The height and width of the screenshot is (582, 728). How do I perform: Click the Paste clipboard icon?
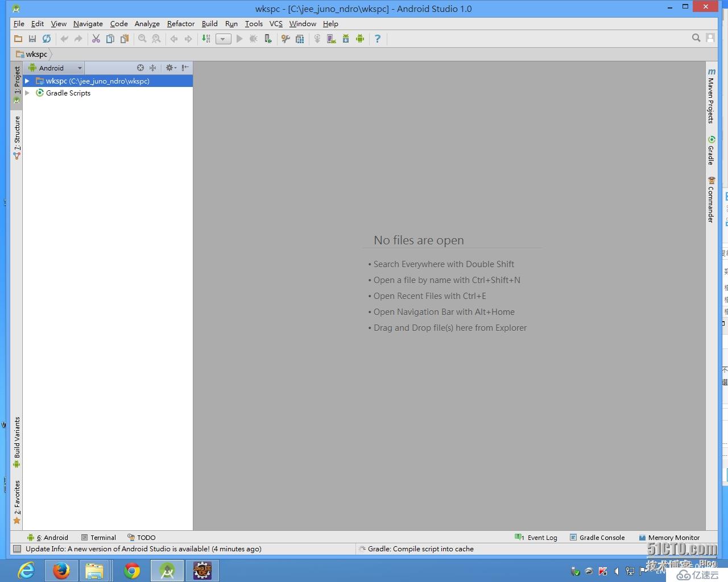point(125,39)
